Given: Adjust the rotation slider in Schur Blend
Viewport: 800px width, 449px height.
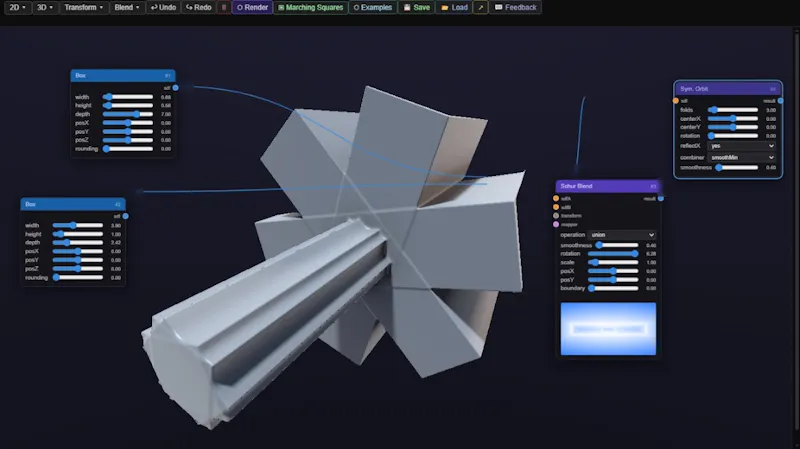Looking at the screenshot, I should tap(613, 254).
